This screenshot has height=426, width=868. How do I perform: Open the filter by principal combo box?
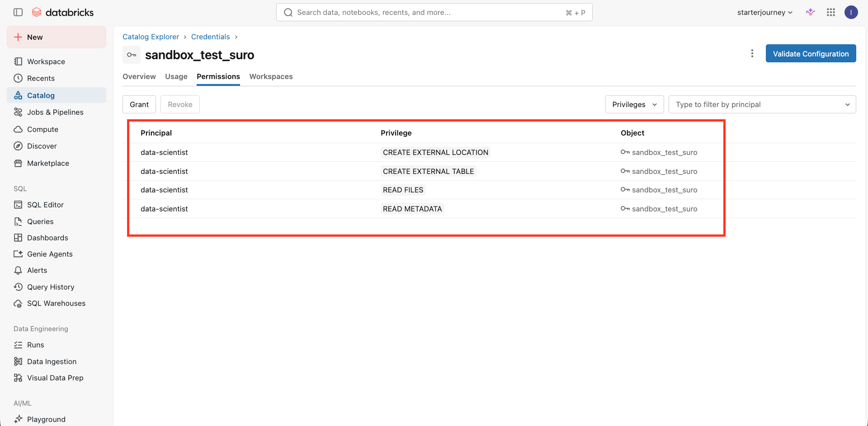(762, 104)
